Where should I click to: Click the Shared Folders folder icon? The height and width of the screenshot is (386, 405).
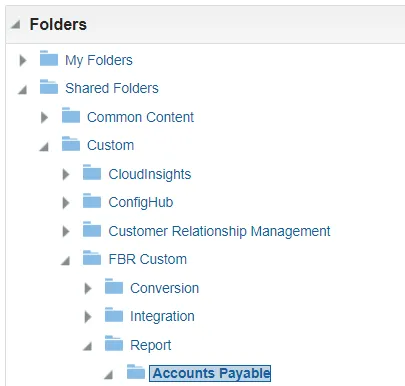[x=49, y=87]
